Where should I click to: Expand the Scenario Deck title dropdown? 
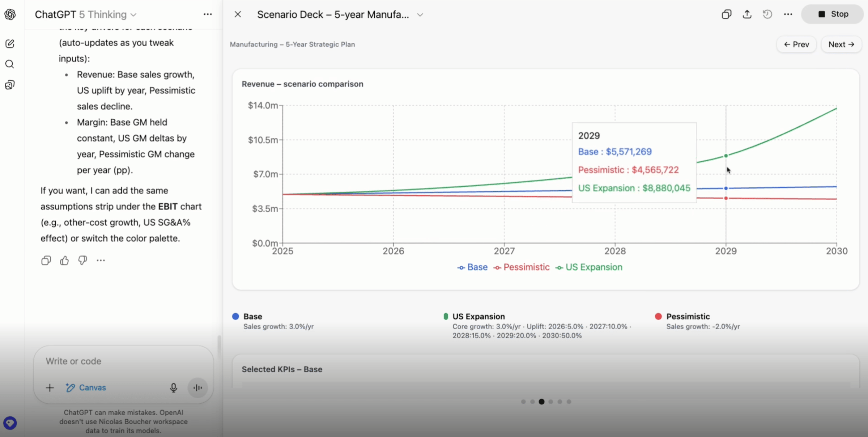[x=420, y=15]
